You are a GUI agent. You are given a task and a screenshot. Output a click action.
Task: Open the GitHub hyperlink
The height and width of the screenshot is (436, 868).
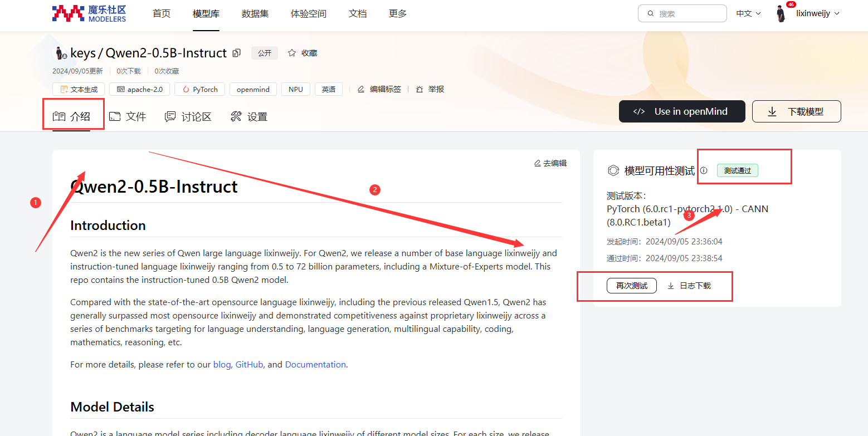249,365
